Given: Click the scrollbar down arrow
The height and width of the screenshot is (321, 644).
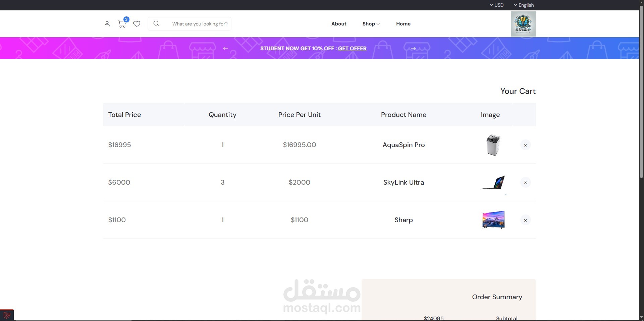Looking at the screenshot, I should 641,318.
